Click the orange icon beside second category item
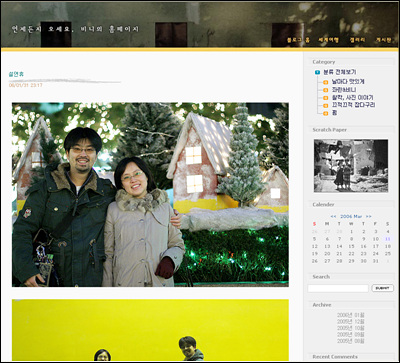 (x=326, y=90)
